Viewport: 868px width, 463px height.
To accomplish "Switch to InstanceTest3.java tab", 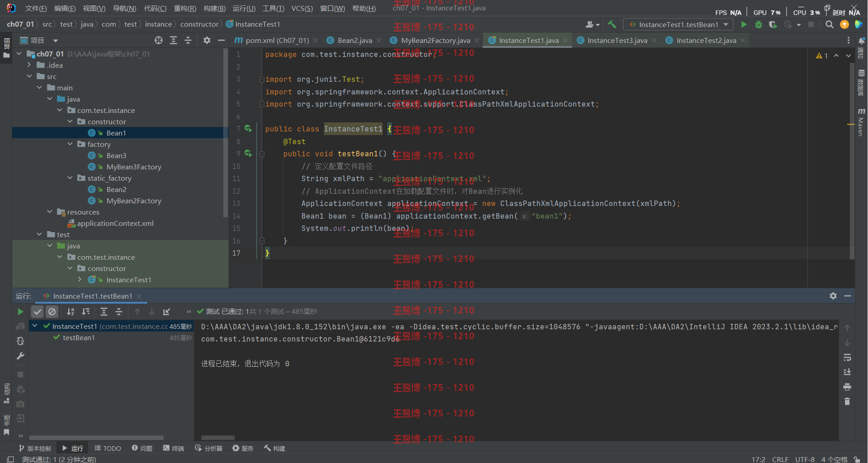I will (617, 40).
